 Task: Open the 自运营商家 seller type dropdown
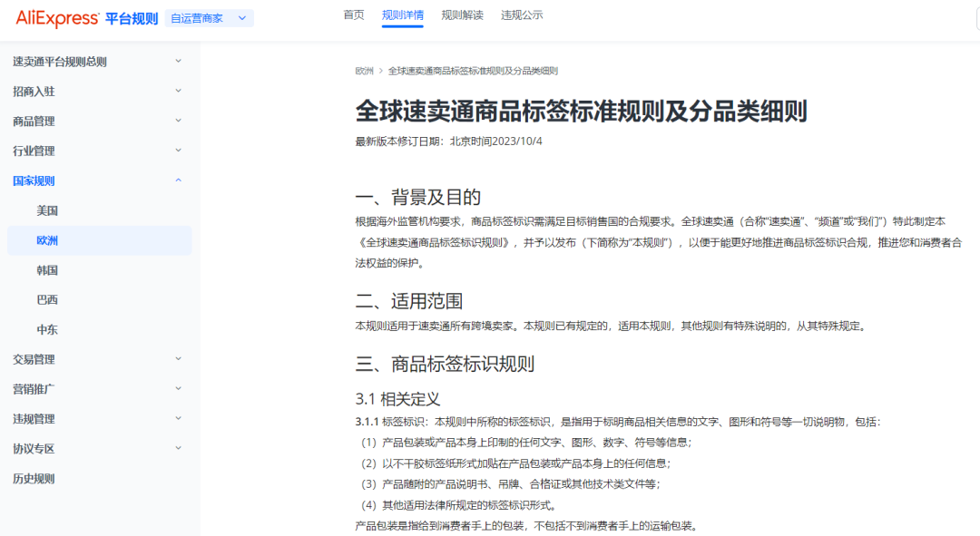pos(208,18)
